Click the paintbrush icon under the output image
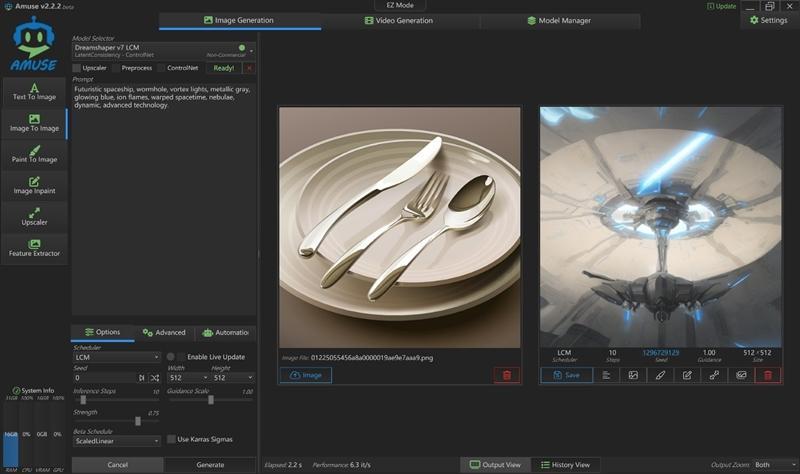The image size is (800, 474). tap(659, 375)
